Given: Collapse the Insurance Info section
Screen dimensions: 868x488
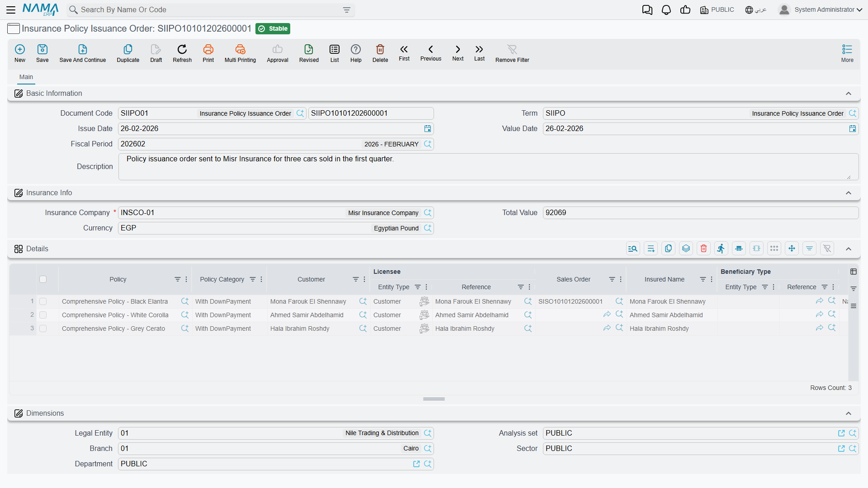Looking at the screenshot, I should [x=849, y=193].
